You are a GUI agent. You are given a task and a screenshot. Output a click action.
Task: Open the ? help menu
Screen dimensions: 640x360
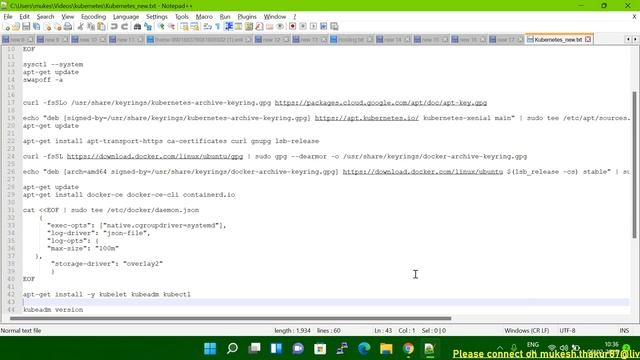pyautogui.click(x=294, y=17)
